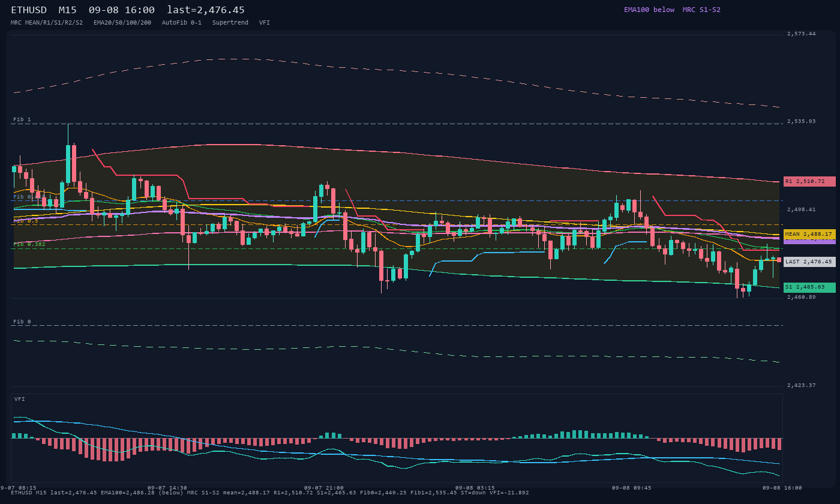Screen dimensions: 840x504
Task: Click the 2,573.44 price axis label
Action: 802,34
